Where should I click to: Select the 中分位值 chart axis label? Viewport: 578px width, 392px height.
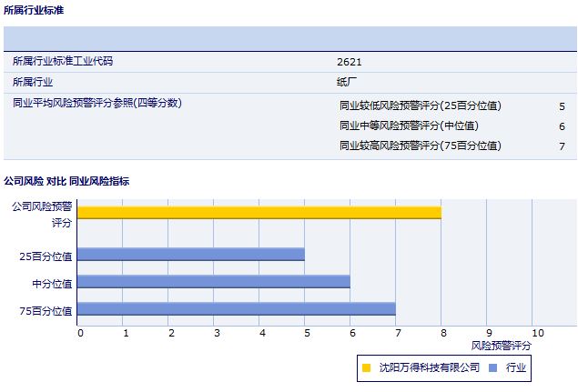click(52, 284)
